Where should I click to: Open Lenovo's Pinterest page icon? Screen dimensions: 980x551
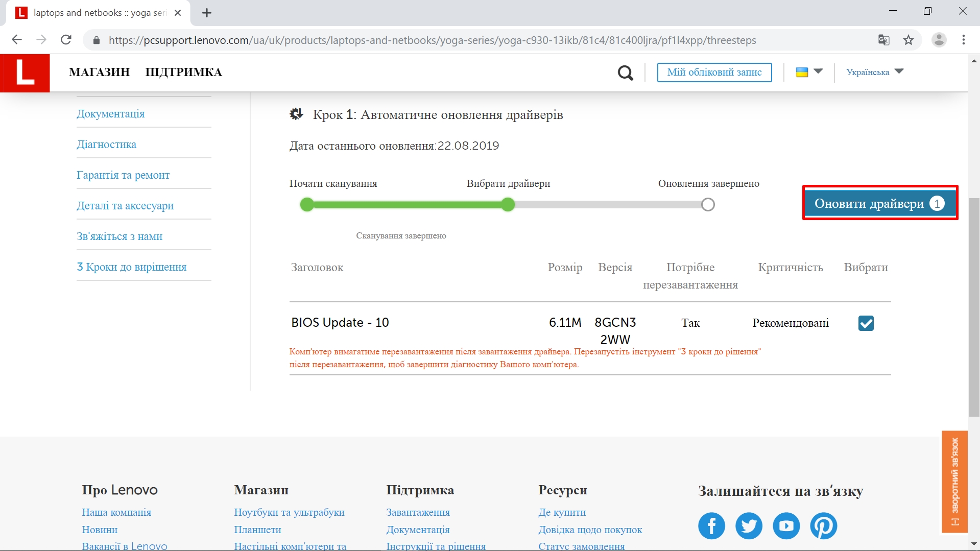(823, 525)
